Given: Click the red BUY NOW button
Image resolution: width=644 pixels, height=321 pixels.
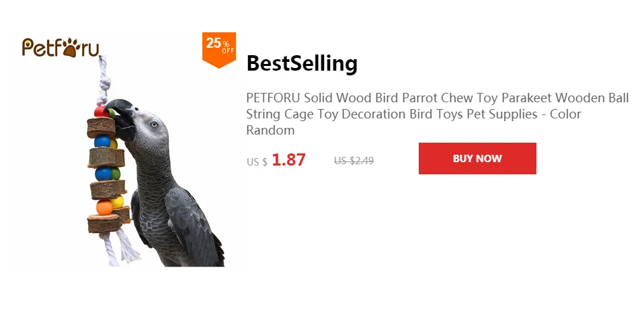Looking at the screenshot, I should tap(477, 158).
